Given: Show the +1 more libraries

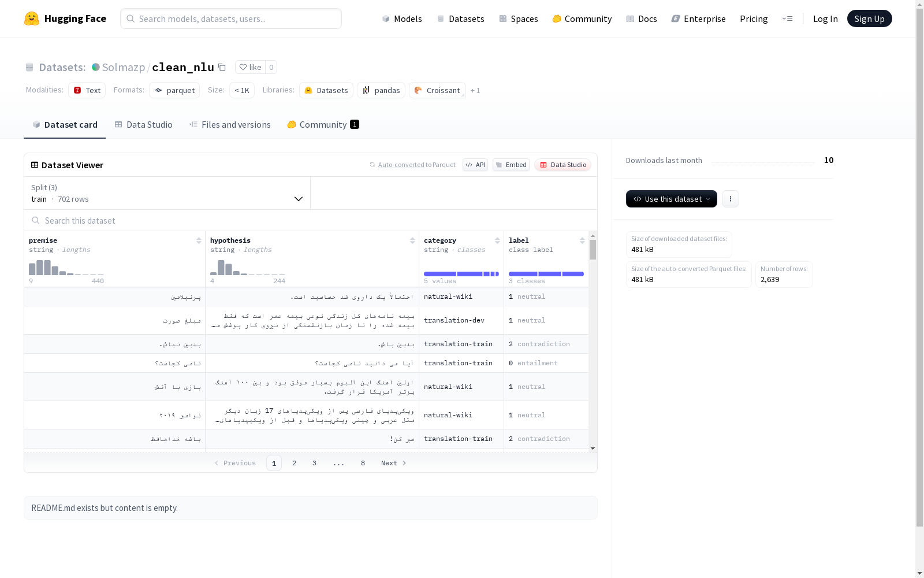Looking at the screenshot, I should click(475, 90).
